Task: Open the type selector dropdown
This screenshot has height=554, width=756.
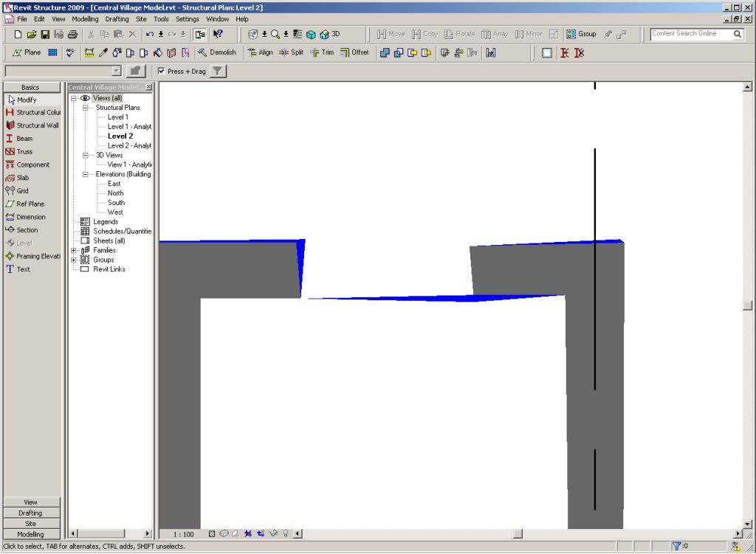Action: tap(116, 72)
